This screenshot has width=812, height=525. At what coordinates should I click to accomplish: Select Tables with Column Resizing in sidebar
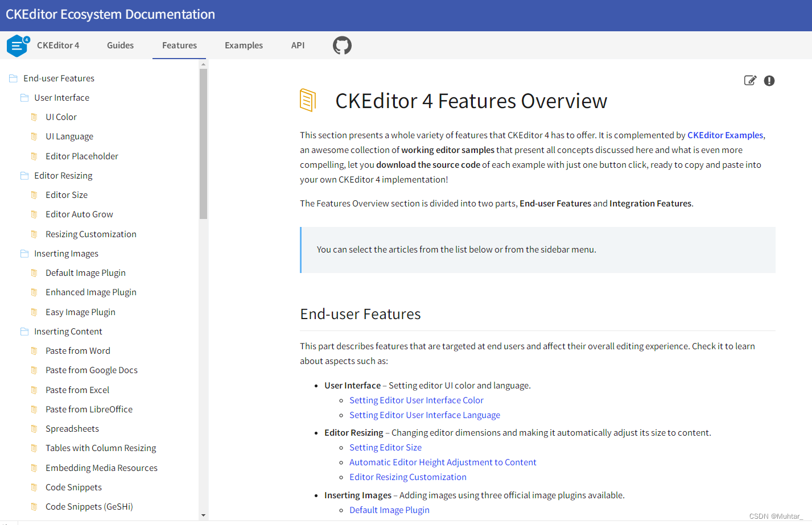click(x=101, y=448)
